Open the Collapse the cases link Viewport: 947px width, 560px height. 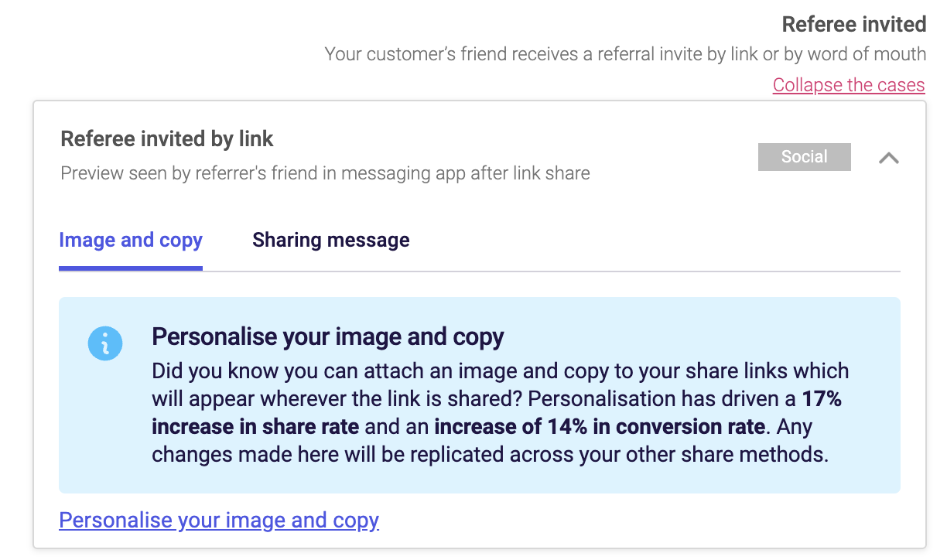(849, 84)
